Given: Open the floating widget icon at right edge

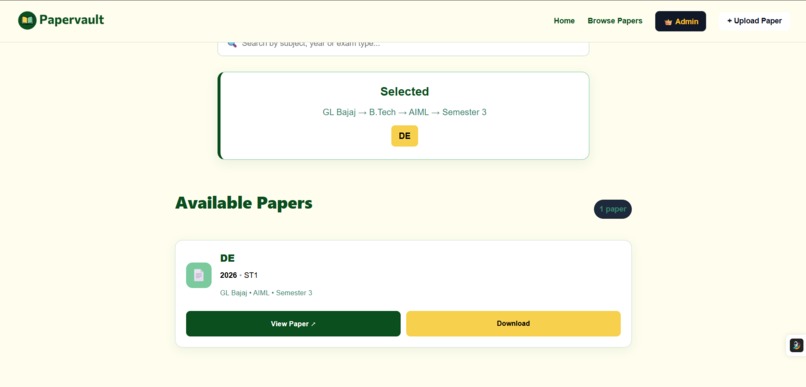Looking at the screenshot, I should click(x=796, y=345).
